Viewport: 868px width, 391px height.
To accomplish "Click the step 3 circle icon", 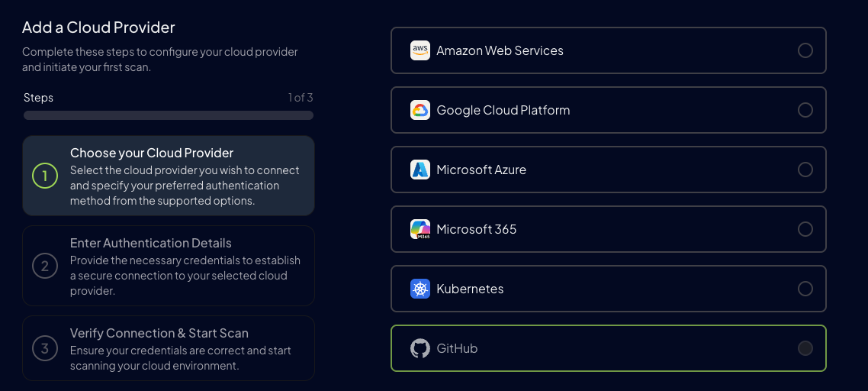I will [45, 349].
